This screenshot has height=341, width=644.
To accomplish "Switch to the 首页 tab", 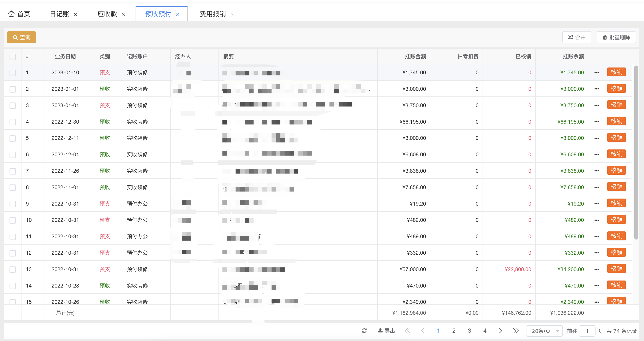I will click(x=19, y=14).
